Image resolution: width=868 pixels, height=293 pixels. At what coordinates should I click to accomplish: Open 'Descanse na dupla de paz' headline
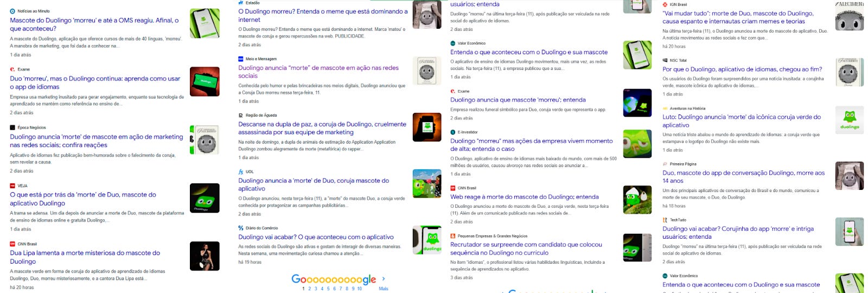point(322,128)
